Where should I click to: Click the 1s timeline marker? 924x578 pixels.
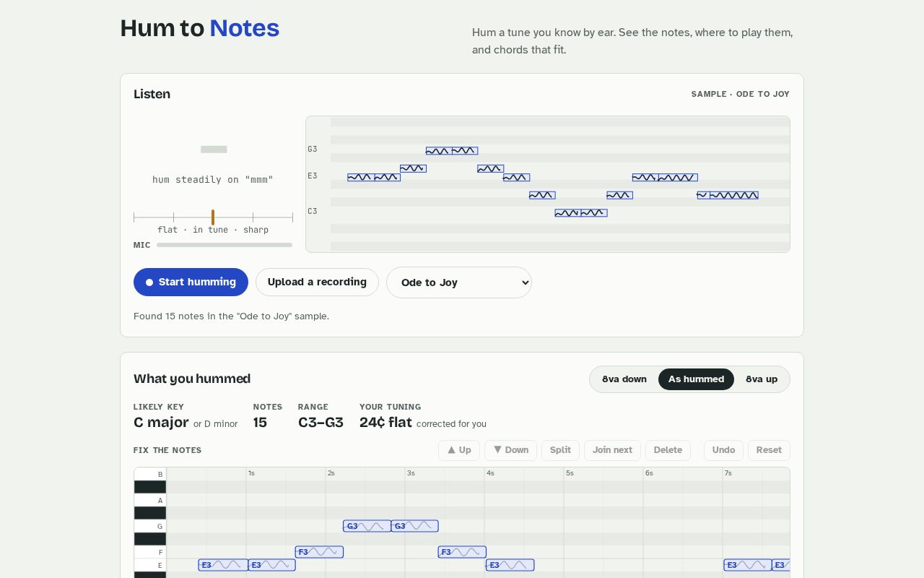[251, 473]
